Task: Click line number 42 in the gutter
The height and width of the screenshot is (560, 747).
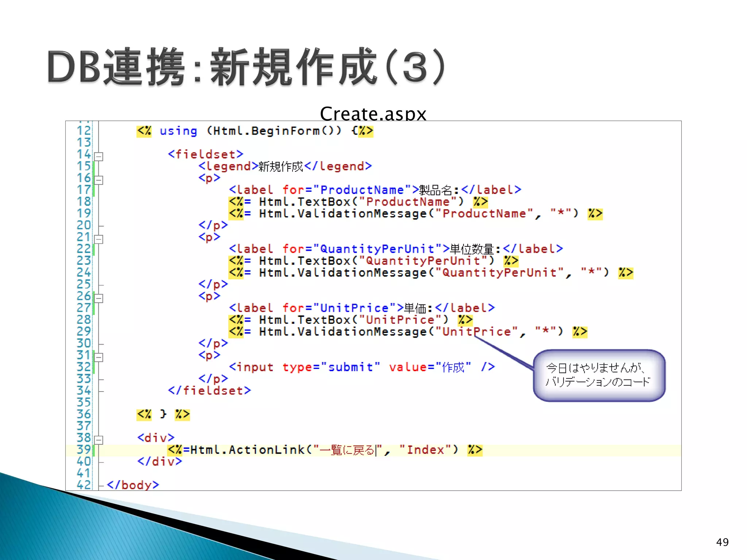Action: [84, 485]
